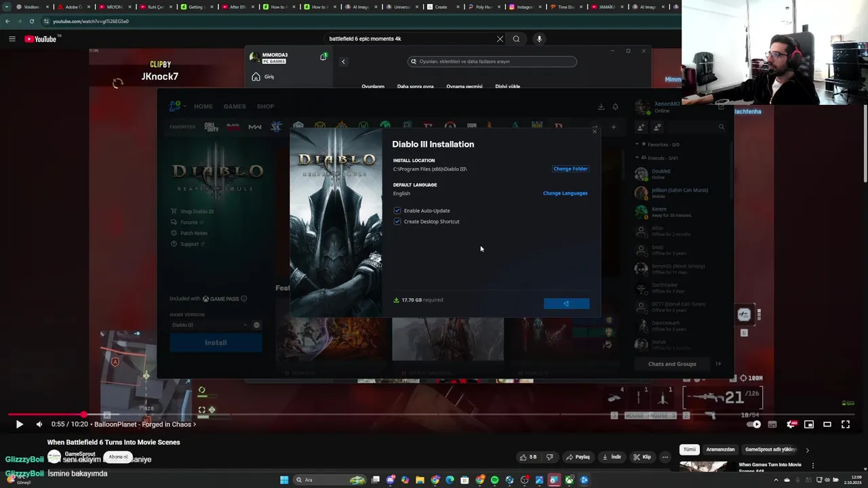This screenshot has height=488, width=868.
Task: Switch to miniplayer mode
Action: (809, 424)
